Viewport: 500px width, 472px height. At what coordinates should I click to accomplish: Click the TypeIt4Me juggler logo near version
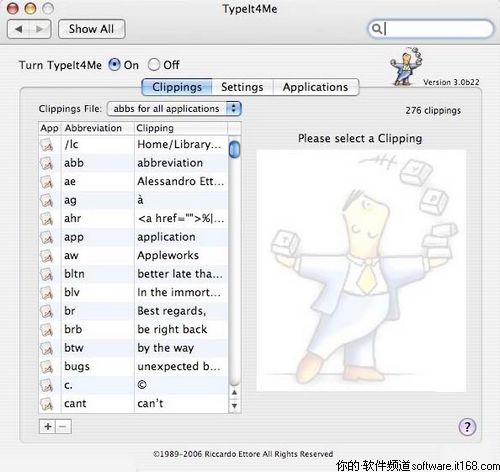(407, 66)
